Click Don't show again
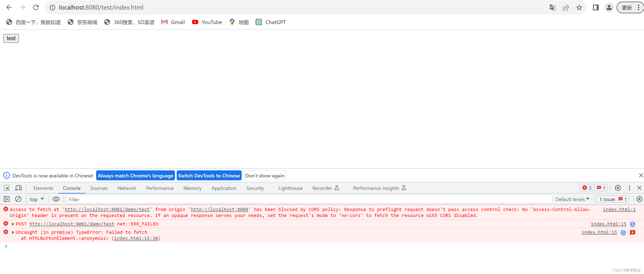Image resolution: width=644 pixels, height=274 pixels. click(265, 175)
